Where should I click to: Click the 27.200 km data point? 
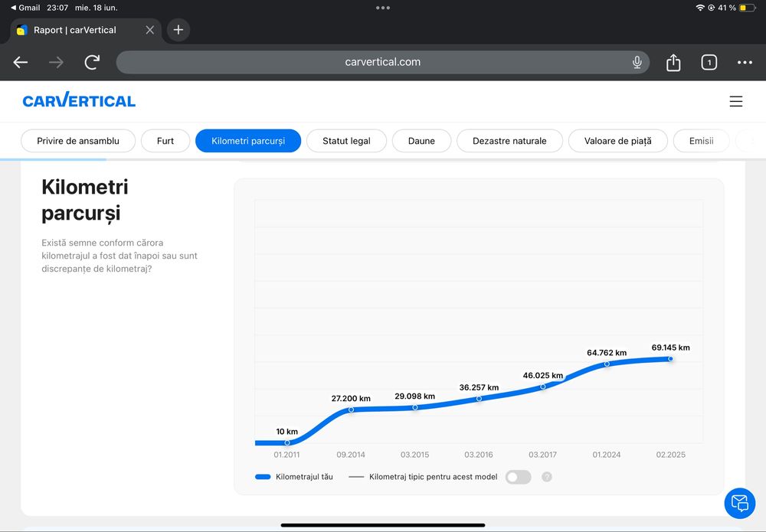pyautogui.click(x=352, y=410)
